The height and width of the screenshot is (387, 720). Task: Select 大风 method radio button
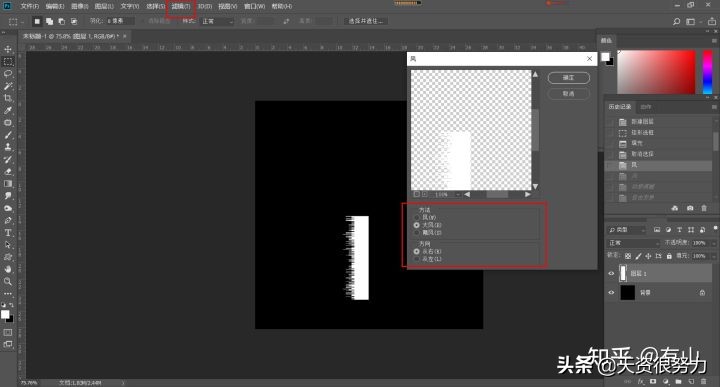[417, 225]
